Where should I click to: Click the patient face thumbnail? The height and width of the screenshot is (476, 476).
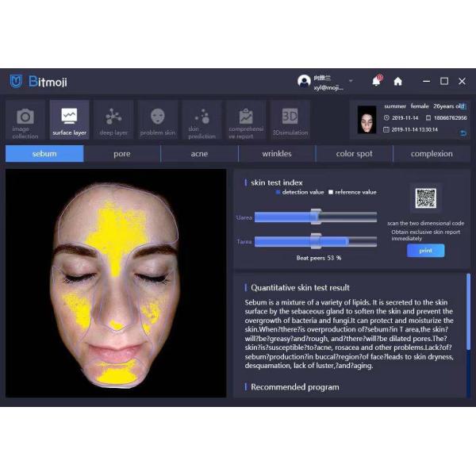click(367, 119)
